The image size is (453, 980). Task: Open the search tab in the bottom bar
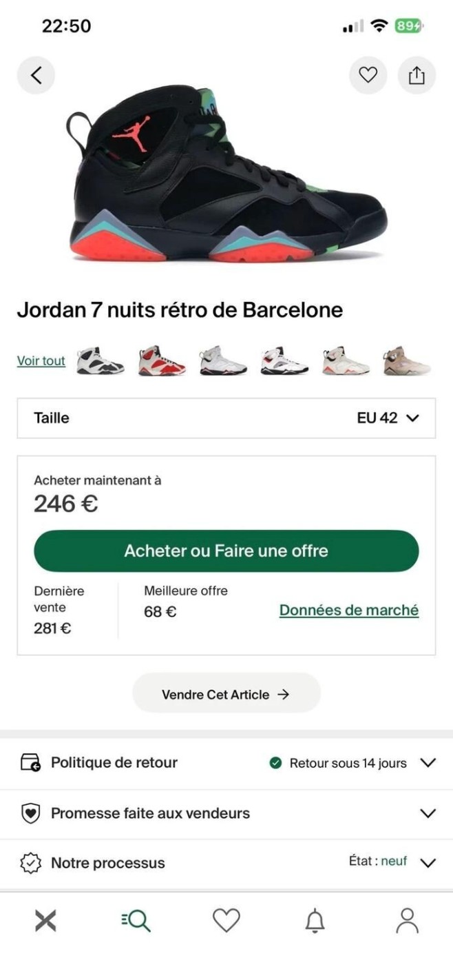tap(136, 921)
